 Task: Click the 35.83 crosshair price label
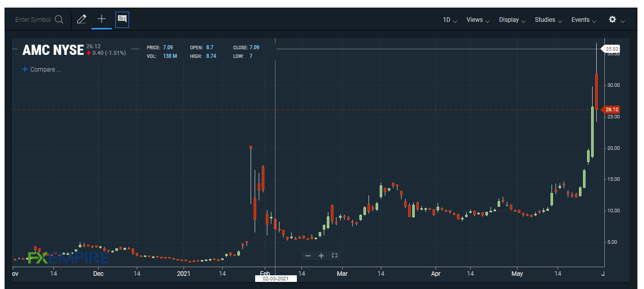click(x=611, y=49)
